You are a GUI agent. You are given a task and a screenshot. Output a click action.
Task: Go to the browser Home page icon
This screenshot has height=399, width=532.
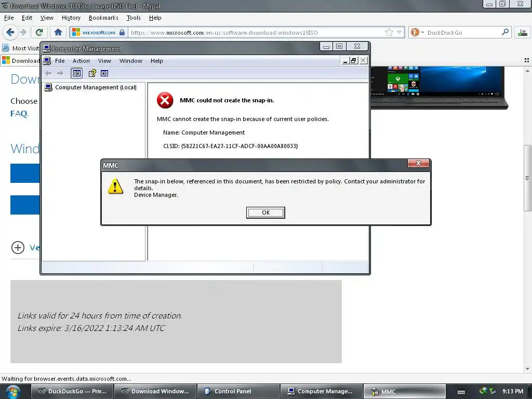point(58,33)
